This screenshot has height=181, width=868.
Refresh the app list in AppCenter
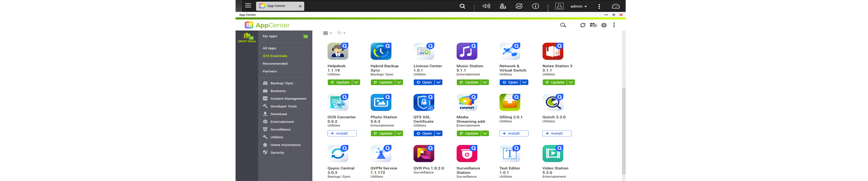coord(583,25)
